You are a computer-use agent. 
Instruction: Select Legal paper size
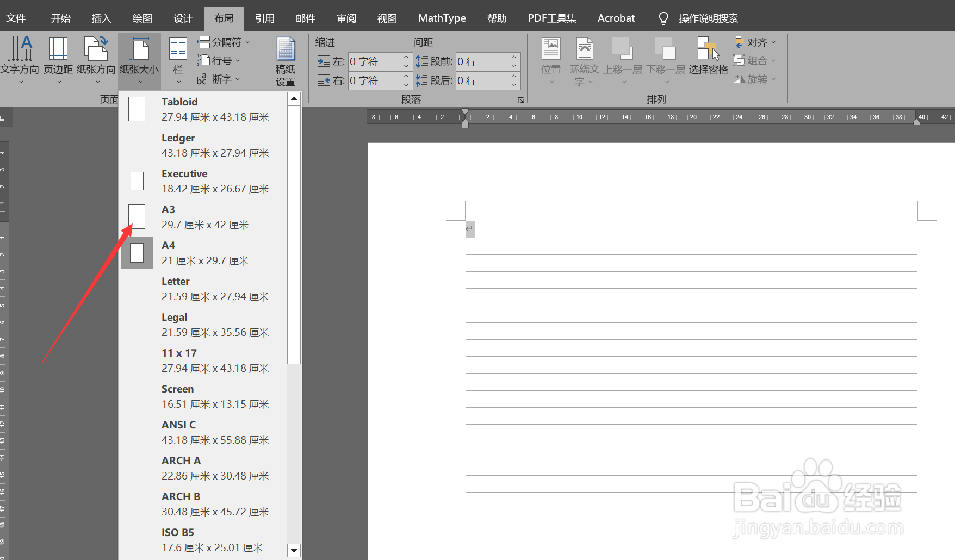[x=203, y=325]
